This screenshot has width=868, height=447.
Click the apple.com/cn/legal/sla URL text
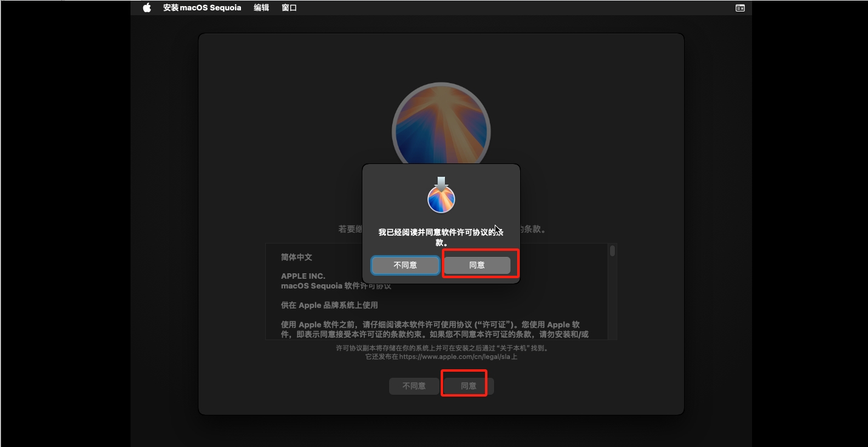[454, 357]
